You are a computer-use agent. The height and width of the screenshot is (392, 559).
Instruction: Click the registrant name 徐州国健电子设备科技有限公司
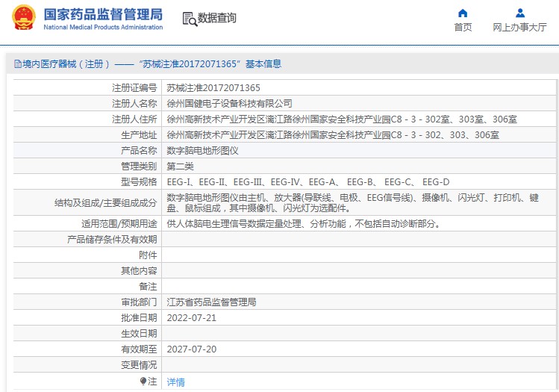[x=229, y=103]
